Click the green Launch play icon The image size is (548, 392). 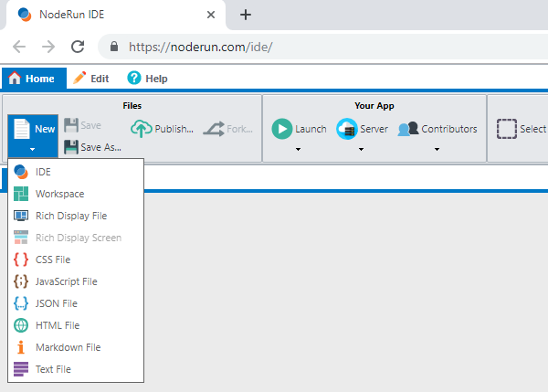coord(282,129)
